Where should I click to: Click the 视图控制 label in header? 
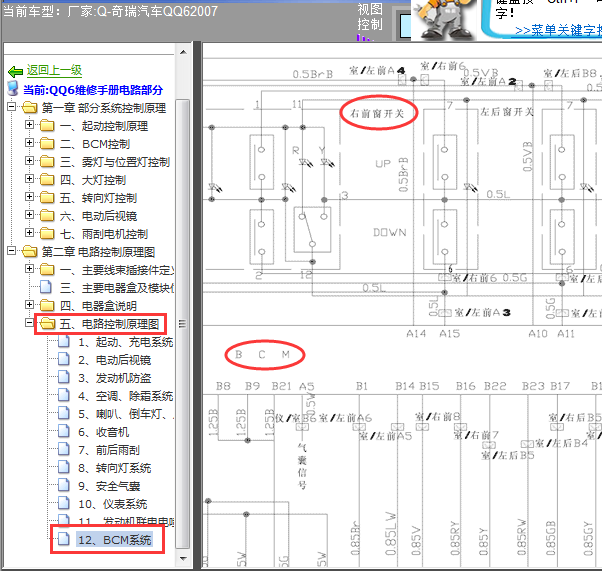pos(370,17)
